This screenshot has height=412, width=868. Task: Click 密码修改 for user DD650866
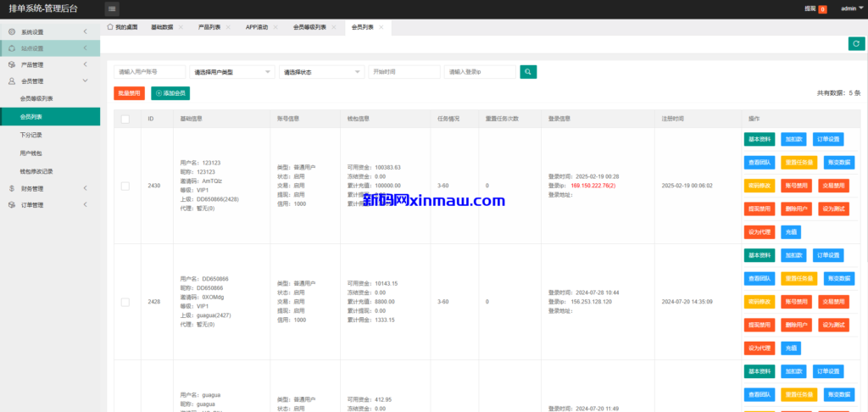pyautogui.click(x=759, y=302)
